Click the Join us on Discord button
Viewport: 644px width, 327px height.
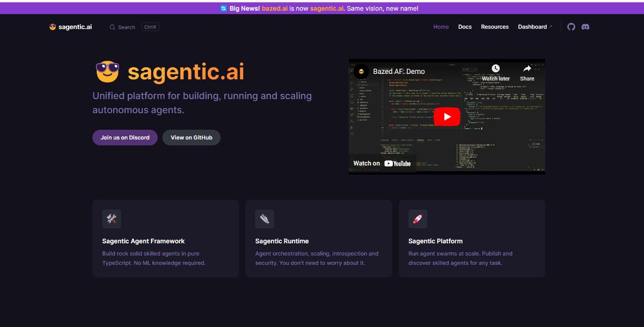(x=125, y=137)
